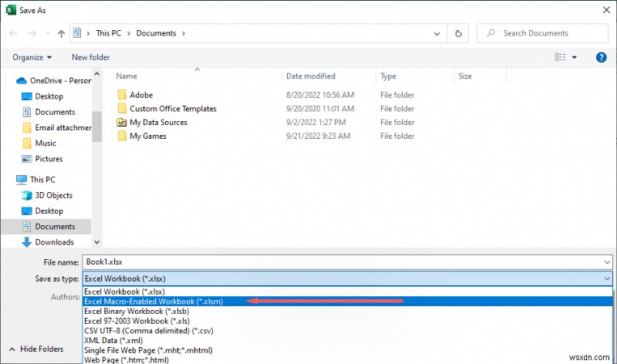Sort by Type column header
The width and height of the screenshot is (617, 364).
coord(388,76)
